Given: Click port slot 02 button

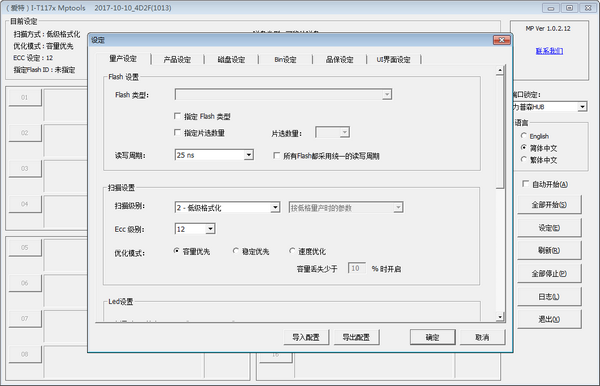Looking at the screenshot, I should [25, 133].
